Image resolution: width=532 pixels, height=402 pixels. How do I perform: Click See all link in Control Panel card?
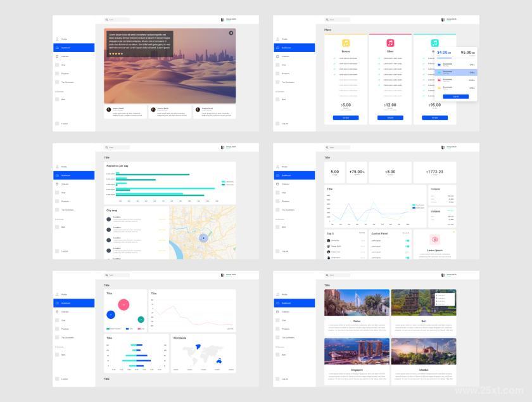point(405,233)
